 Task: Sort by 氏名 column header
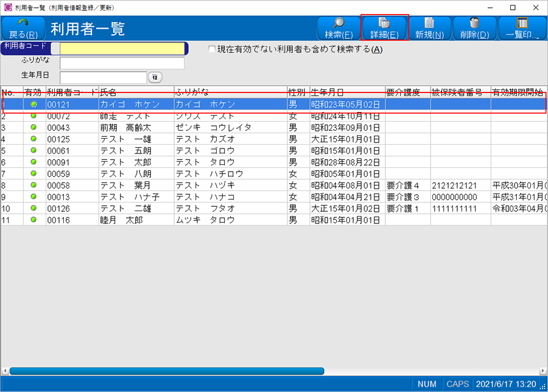click(136, 93)
